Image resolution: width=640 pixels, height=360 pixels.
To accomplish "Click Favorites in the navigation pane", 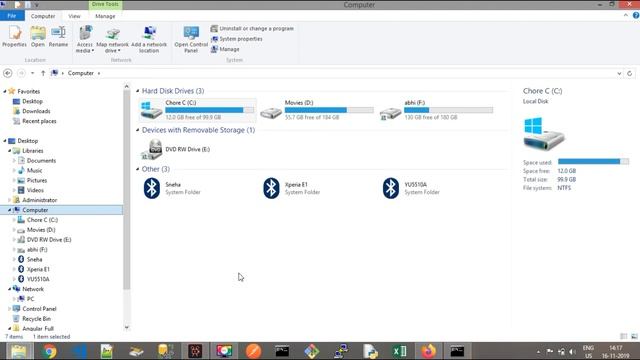I will pyautogui.click(x=28, y=91).
